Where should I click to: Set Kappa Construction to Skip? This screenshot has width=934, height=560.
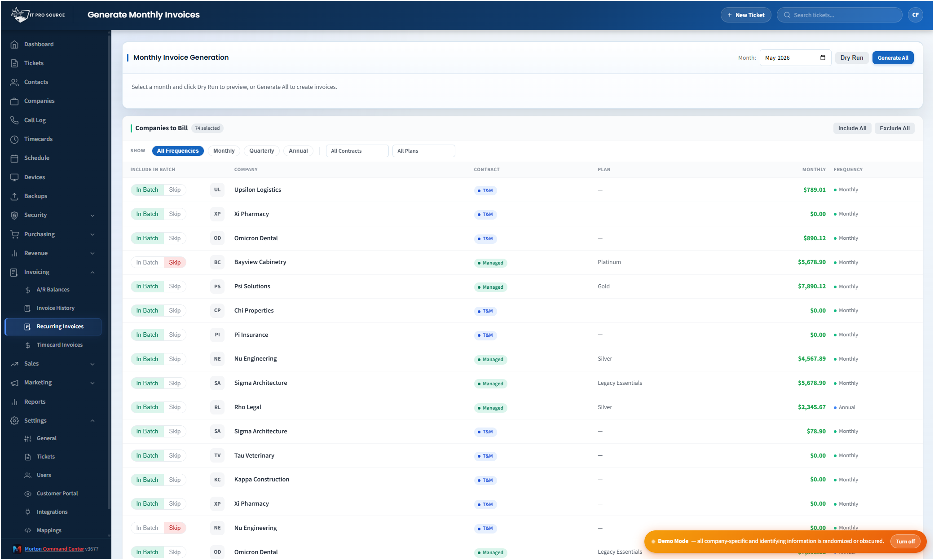175,480
